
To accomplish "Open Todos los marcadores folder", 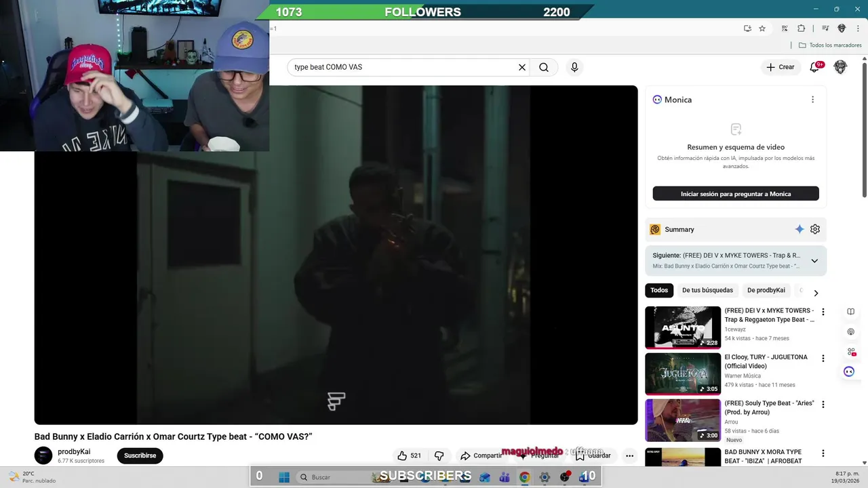I will click(830, 45).
